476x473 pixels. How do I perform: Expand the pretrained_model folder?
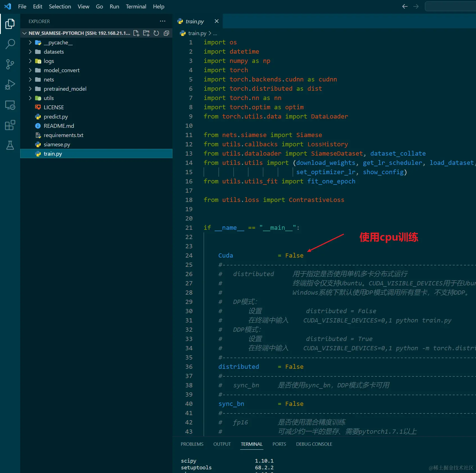tap(30, 89)
